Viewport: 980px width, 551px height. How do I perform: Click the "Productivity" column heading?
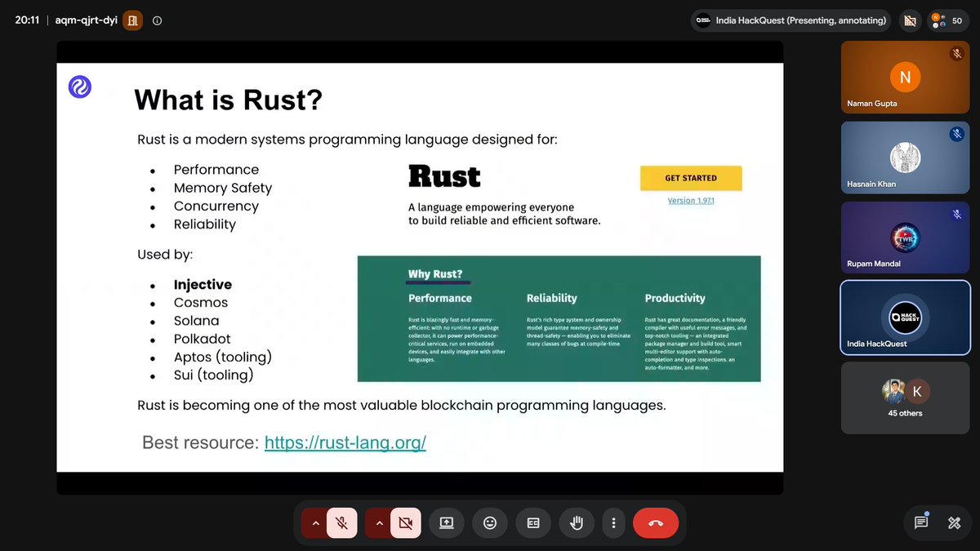click(x=675, y=299)
